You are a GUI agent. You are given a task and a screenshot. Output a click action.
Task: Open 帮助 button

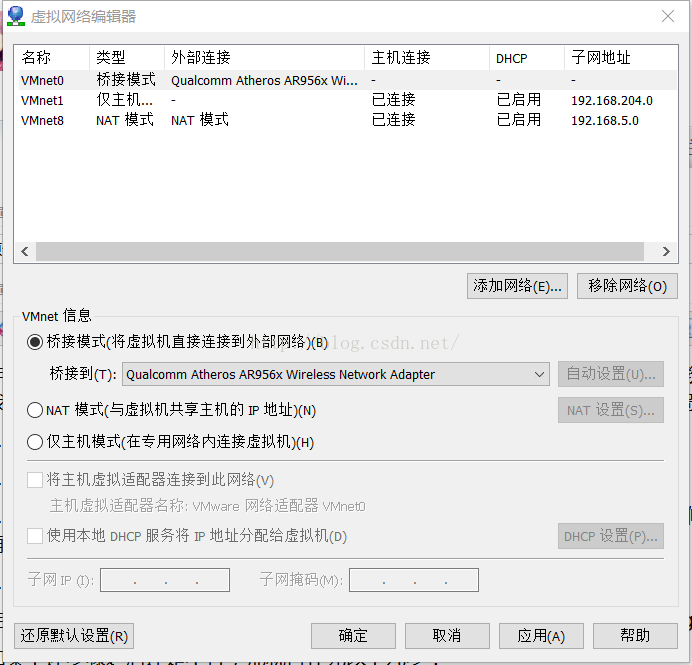(635, 636)
